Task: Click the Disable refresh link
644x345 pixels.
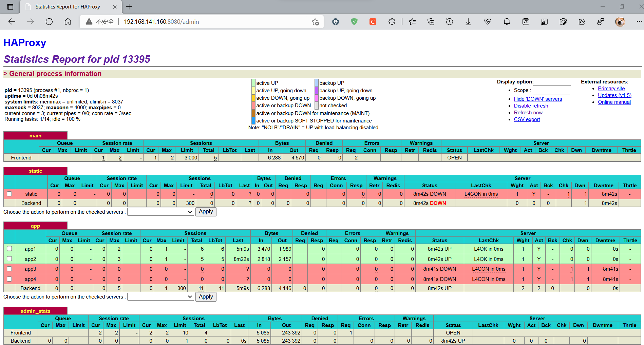Action: click(x=531, y=106)
